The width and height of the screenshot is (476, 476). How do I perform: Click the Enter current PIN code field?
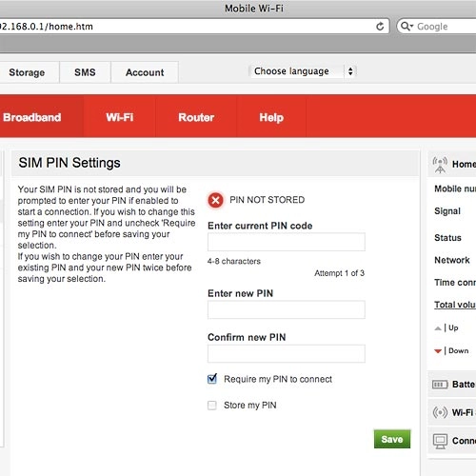tap(287, 242)
